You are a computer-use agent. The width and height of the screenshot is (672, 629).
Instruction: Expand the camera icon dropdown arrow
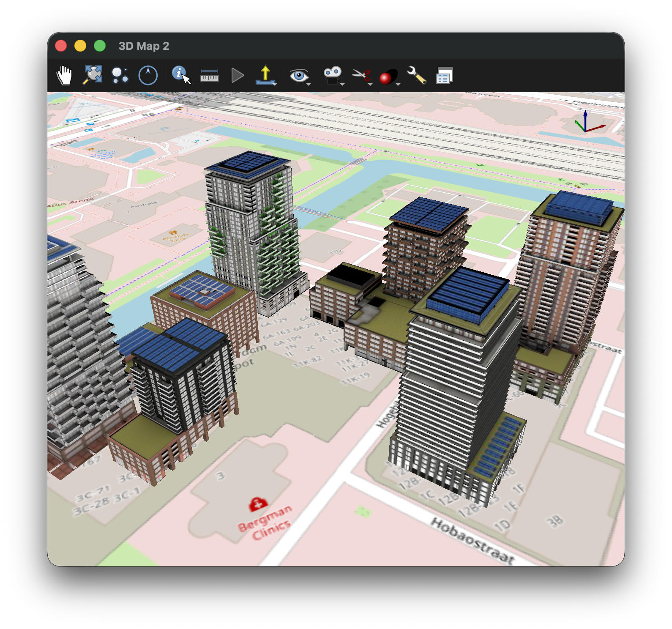[x=343, y=85]
